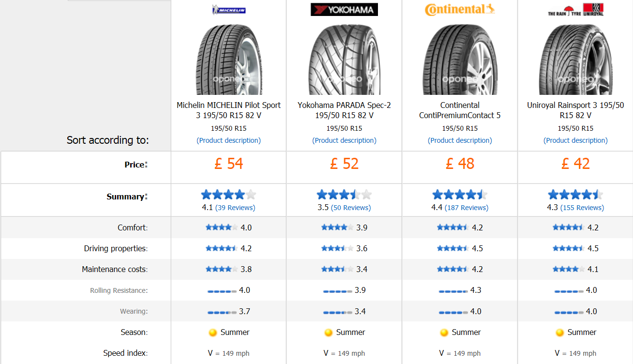Click the Michelin summer season sun icon
Image resolution: width=633 pixels, height=364 pixels.
pos(212,333)
